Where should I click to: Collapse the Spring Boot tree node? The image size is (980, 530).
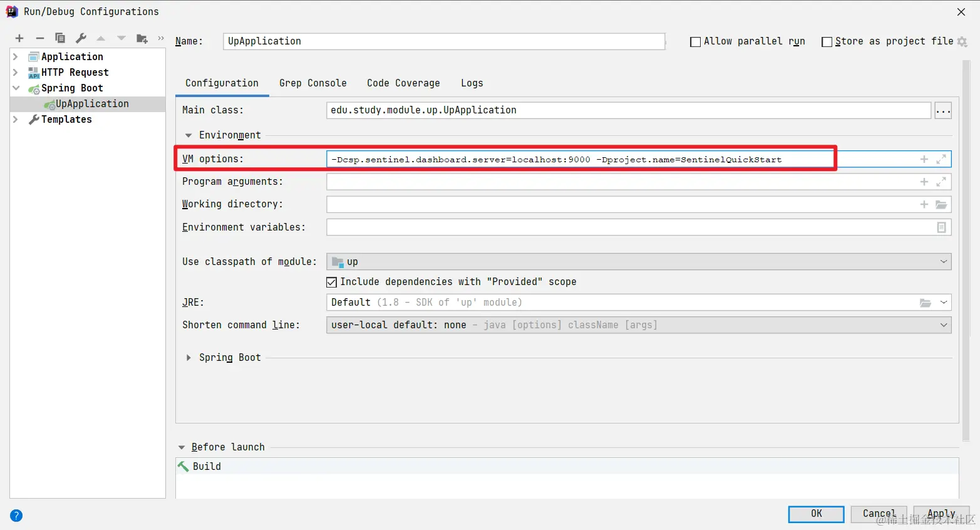pyautogui.click(x=16, y=88)
